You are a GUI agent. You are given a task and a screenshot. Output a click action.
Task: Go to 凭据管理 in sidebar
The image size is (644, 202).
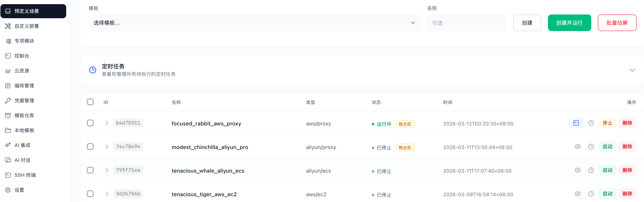24,101
